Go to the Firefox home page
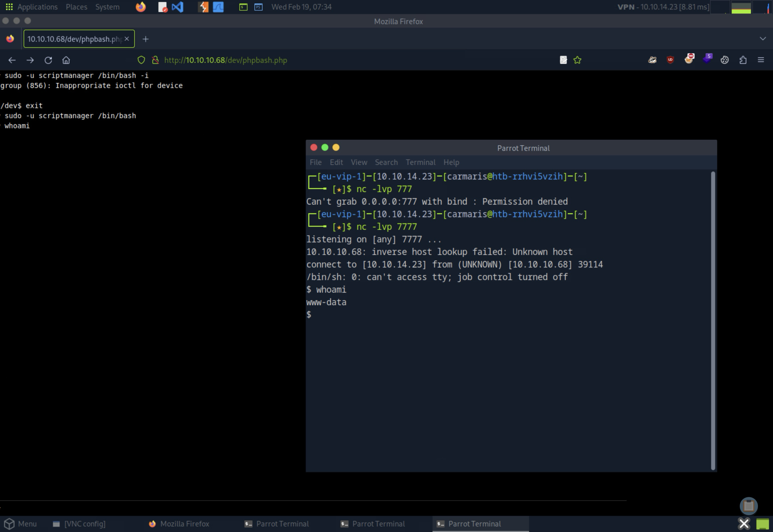Screen dimensions: 773x532 [66, 60]
